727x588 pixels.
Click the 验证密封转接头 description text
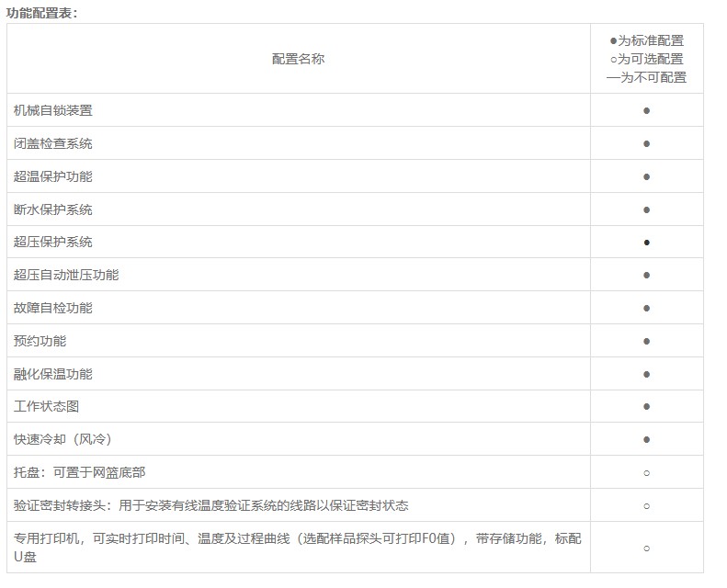coord(211,505)
